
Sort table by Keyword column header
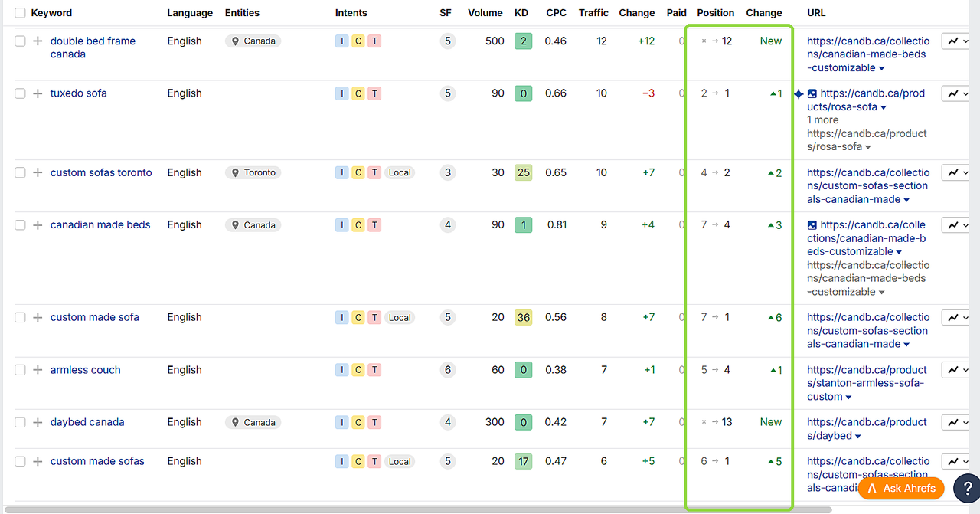(51, 13)
